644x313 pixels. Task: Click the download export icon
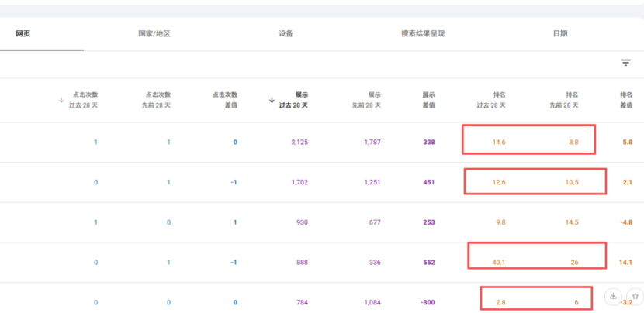coord(613,296)
